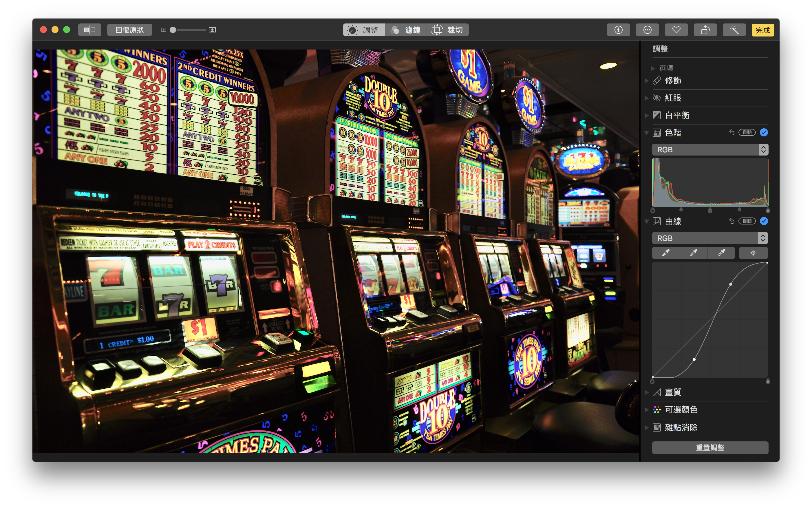This screenshot has height=508, width=812.
Task: Click the lower curve control point
Action: pos(694,359)
